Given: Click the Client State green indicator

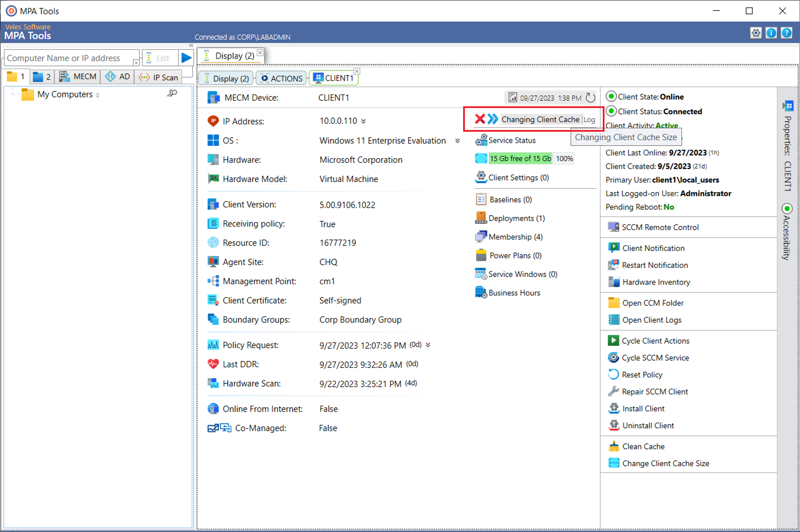Looking at the screenshot, I should click(611, 96).
